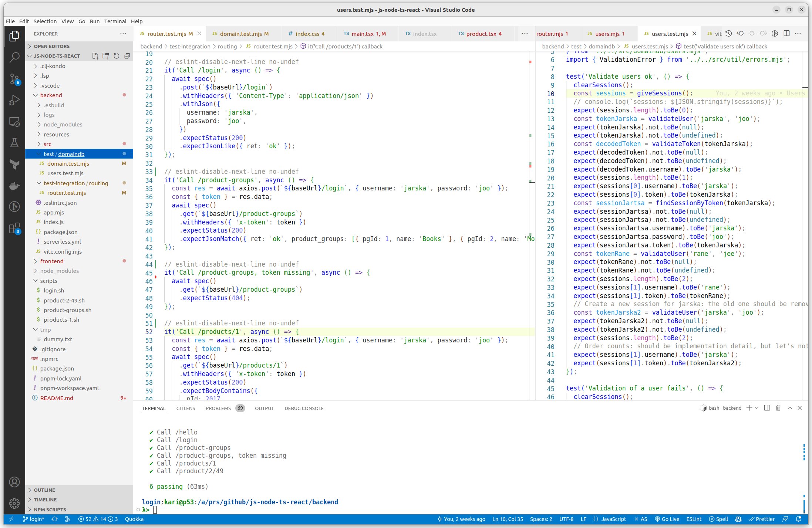Open the Testing flask view

click(14, 143)
